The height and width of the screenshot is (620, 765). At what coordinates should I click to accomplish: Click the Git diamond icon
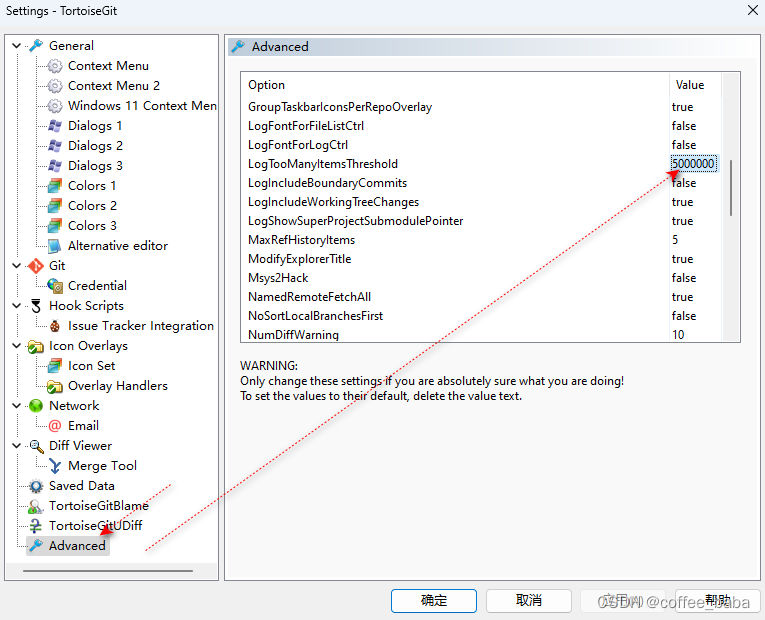coord(36,266)
